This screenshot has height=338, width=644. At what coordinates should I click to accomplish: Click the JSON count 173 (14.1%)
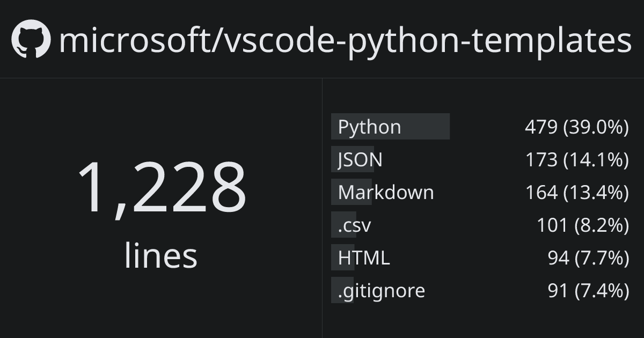tap(576, 160)
